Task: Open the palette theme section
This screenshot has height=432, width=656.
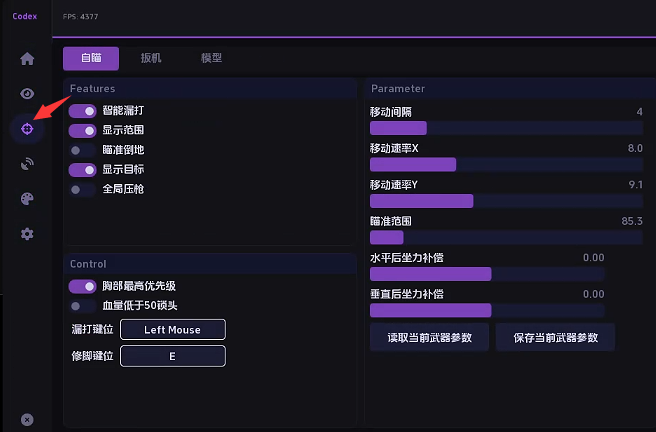Action: 27,199
